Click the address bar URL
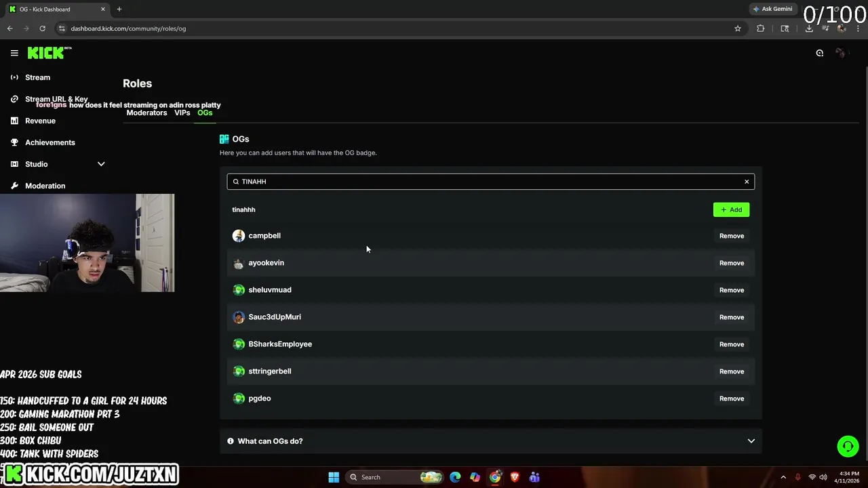The width and height of the screenshot is (868, 488). (x=128, y=28)
